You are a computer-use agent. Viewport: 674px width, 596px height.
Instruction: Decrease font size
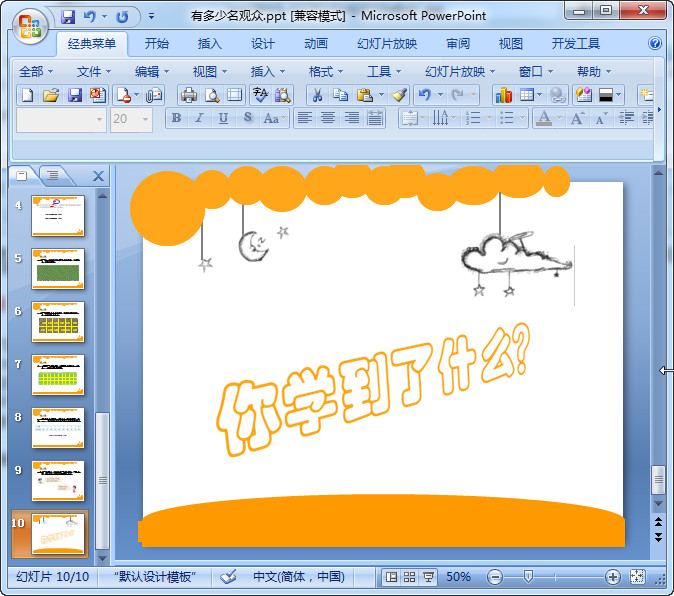click(601, 118)
